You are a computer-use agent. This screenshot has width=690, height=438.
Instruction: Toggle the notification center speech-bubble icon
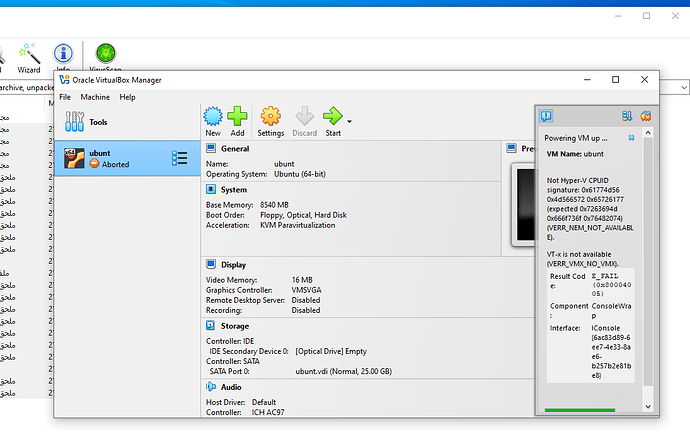(x=547, y=116)
